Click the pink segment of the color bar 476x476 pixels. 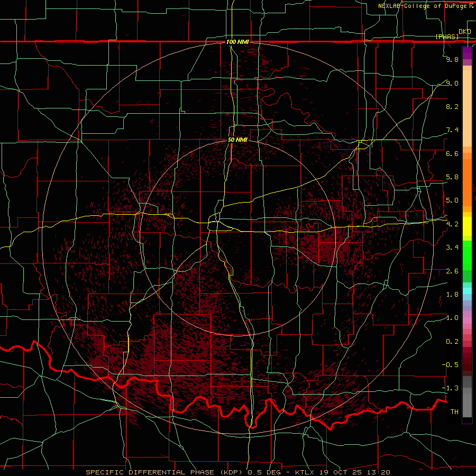467,321
